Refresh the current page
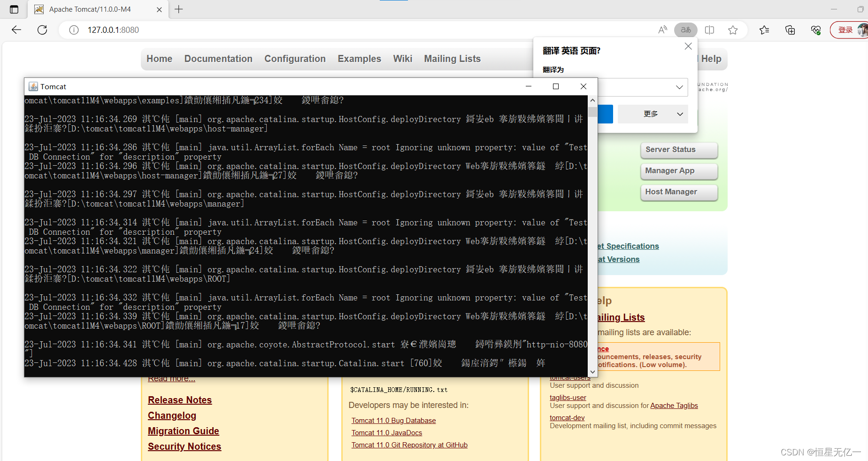 coord(42,30)
